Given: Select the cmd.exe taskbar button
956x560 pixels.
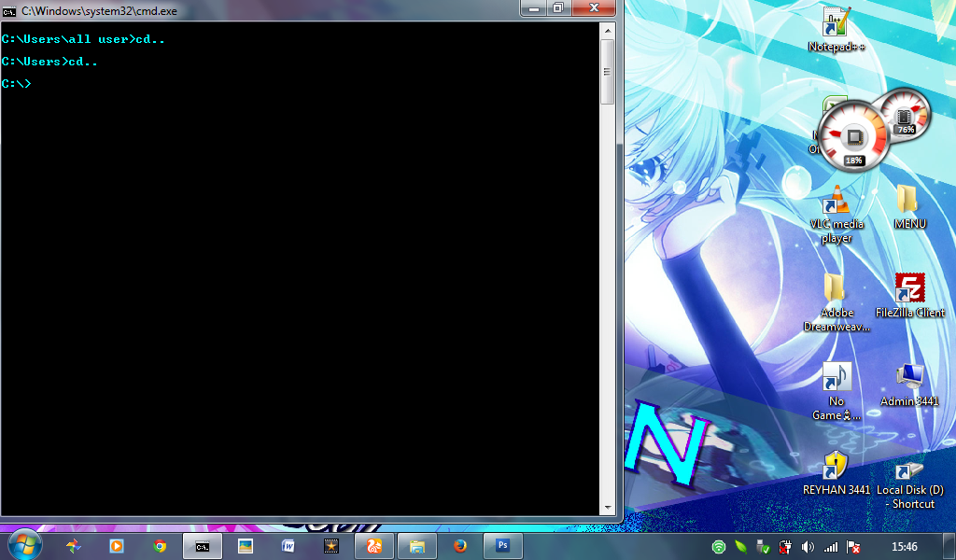Looking at the screenshot, I should (203, 547).
